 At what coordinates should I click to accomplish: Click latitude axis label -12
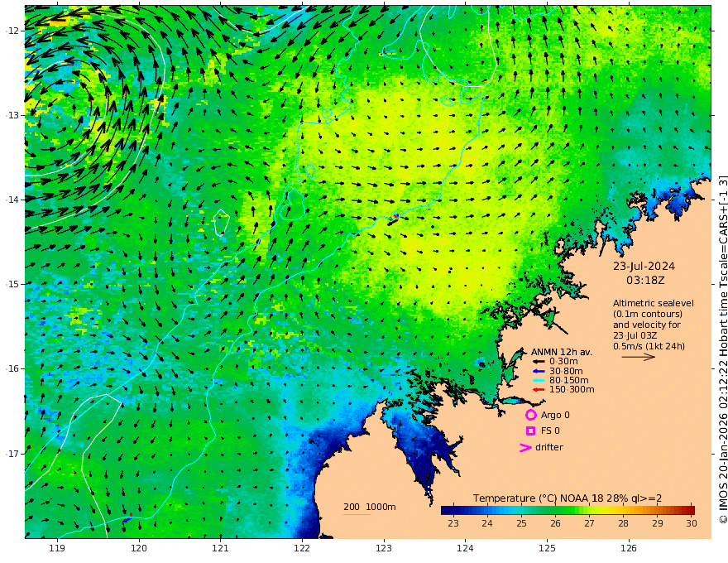12,31
